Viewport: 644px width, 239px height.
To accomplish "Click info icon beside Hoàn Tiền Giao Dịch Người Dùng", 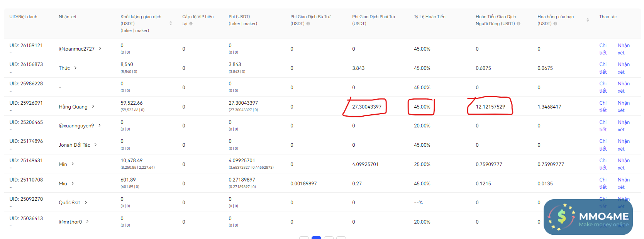I will click(519, 24).
